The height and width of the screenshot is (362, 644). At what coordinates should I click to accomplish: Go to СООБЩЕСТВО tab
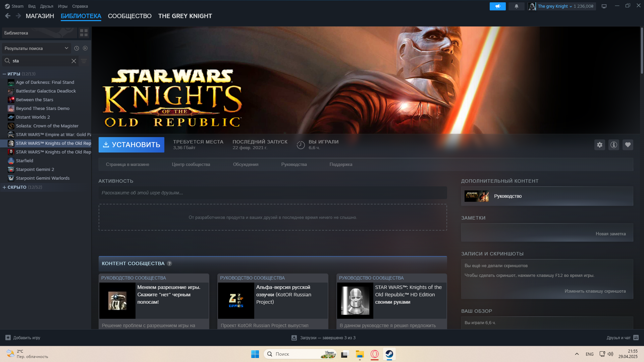click(x=130, y=16)
